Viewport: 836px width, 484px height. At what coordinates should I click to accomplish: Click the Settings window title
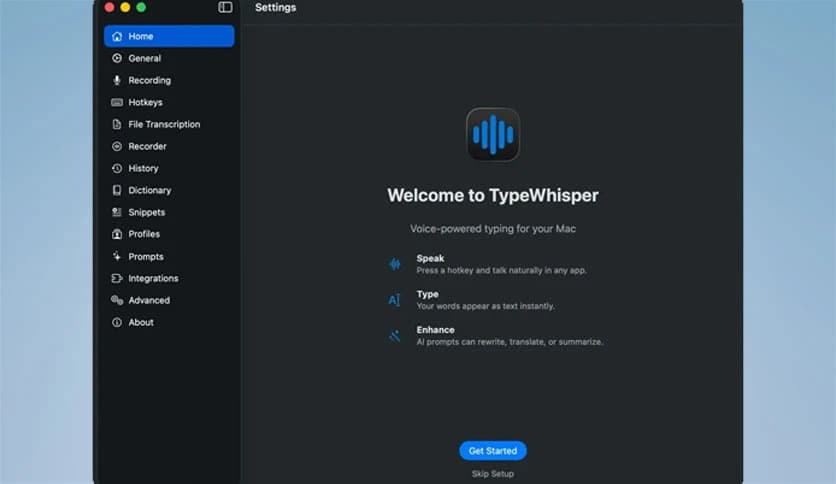point(275,7)
